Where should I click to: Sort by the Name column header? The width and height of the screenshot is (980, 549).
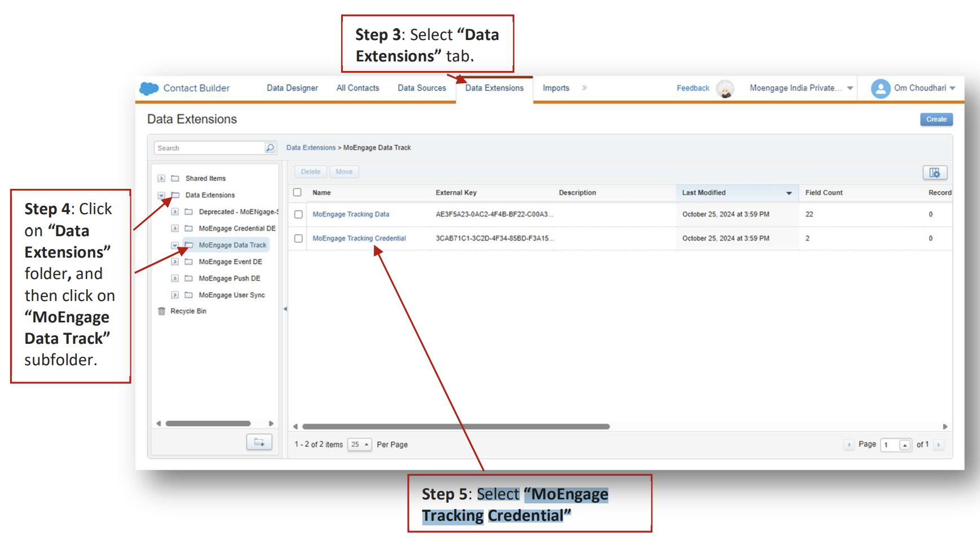pos(321,193)
